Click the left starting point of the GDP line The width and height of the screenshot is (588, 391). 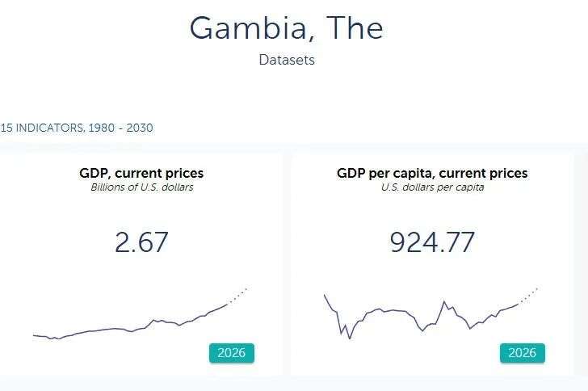(x=35, y=334)
